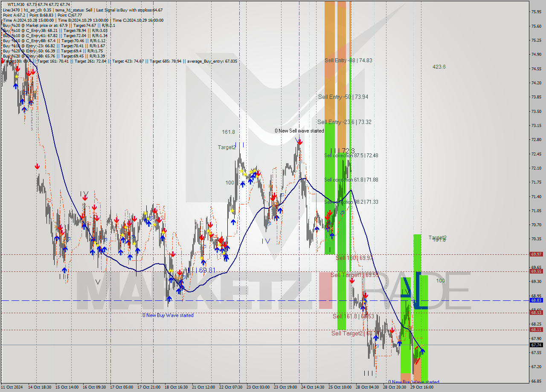Click the '16 Oct 09:30' time label
The width and height of the screenshot is (546, 392).
click(95, 387)
